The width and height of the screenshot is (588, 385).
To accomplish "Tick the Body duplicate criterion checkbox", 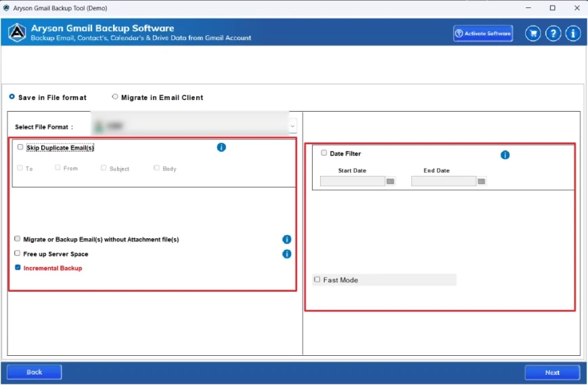I will click(x=157, y=168).
